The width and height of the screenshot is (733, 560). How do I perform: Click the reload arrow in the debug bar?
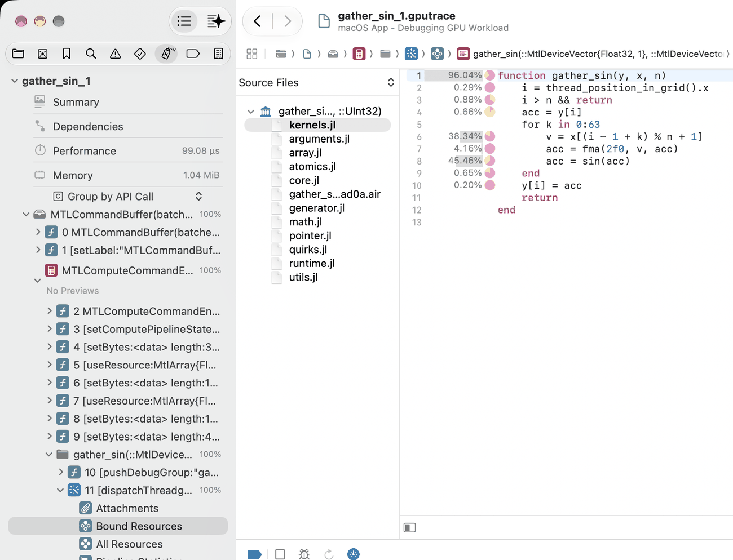click(x=329, y=554)
